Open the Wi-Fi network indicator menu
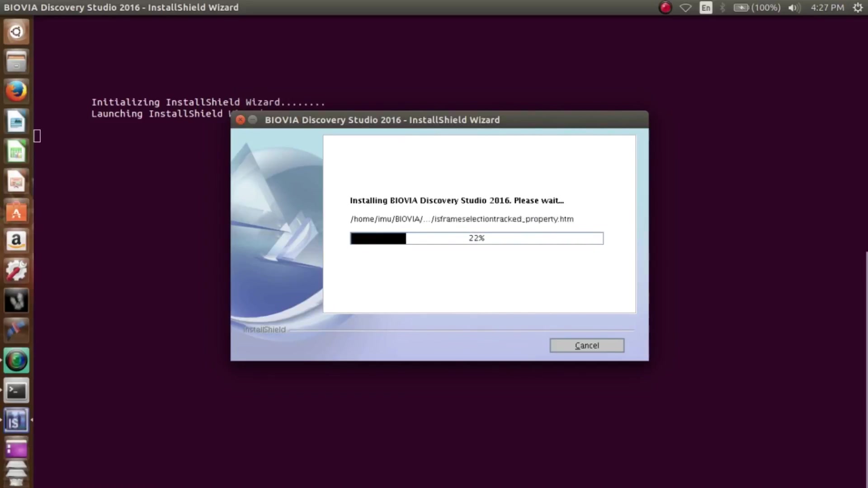Image resolution: width=868 pixels, height=488 pixels. pos(685,8)
